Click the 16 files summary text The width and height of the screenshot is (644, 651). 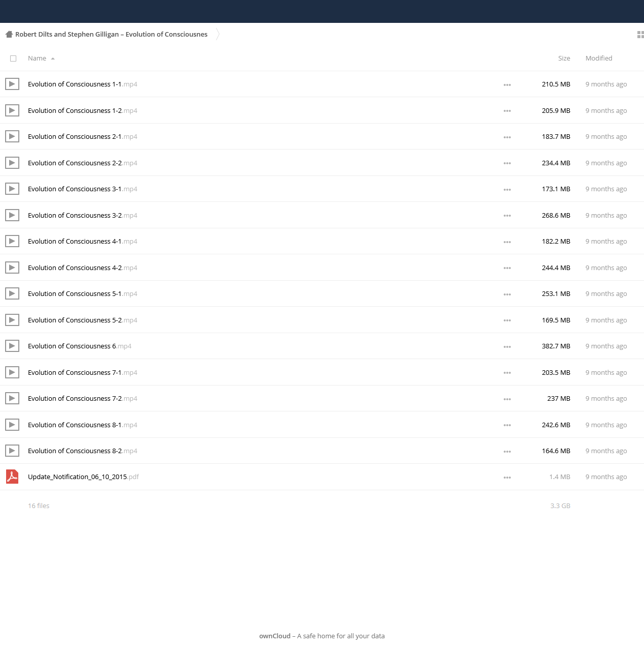tap(39, 506)
